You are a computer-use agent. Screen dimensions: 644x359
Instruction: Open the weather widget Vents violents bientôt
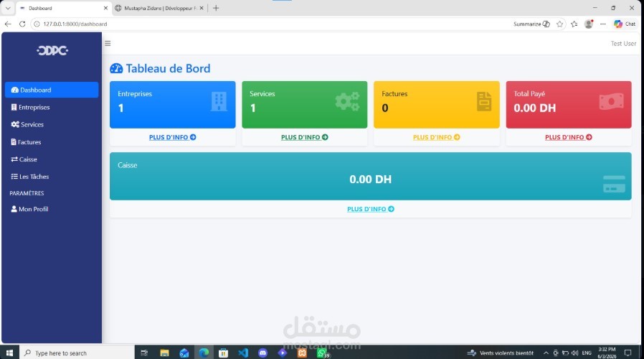click(x=501, y=353)
